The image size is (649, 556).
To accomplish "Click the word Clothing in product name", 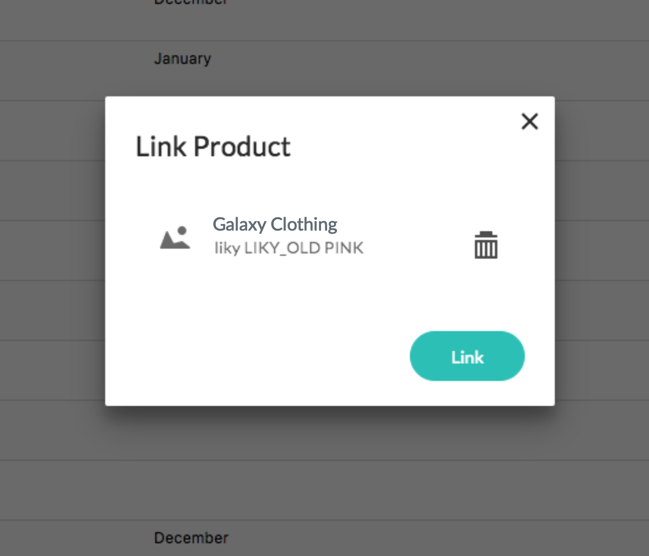I will (304, 224).
